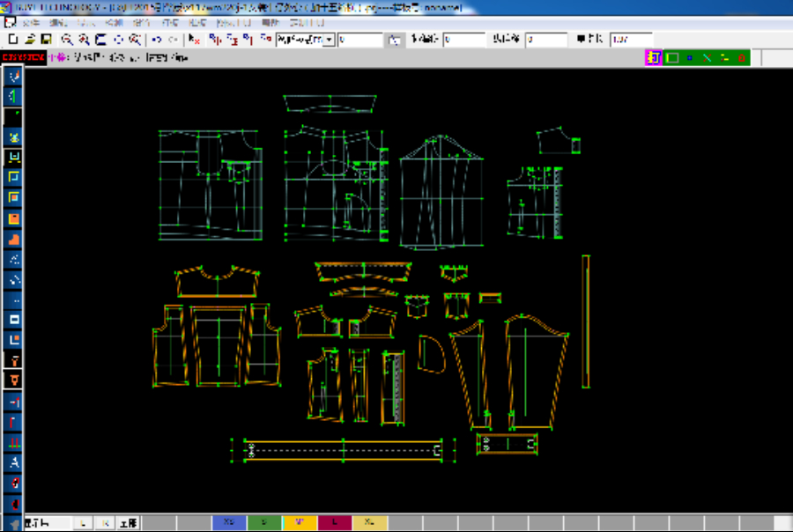The height and width of the screenshot is (532, 793).
Task: Select the arrow pointer with red X tool
Action: [x=195, y=40]
